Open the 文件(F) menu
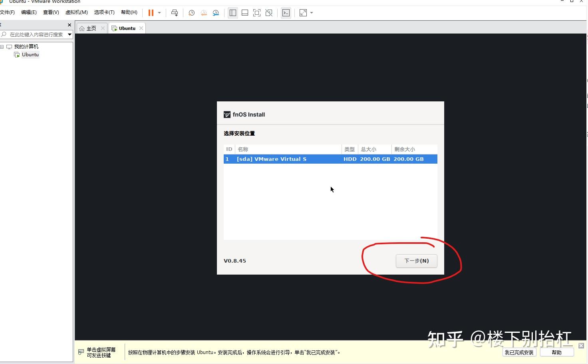 7,12
